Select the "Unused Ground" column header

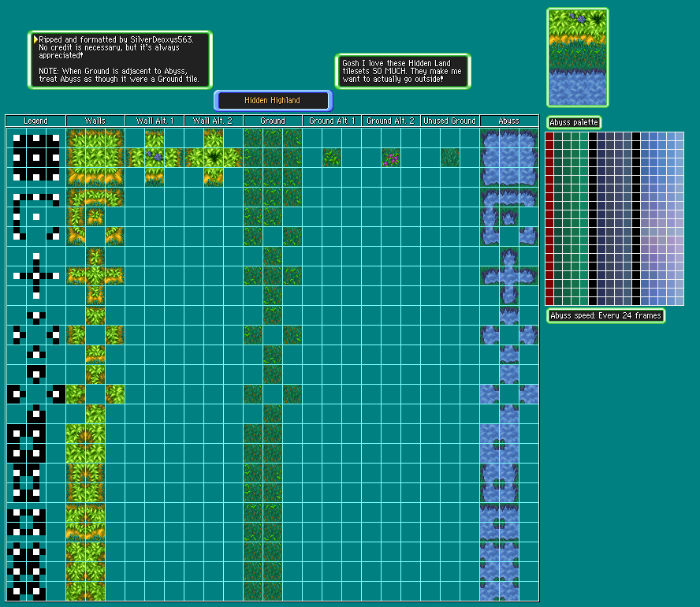(450, 121)
